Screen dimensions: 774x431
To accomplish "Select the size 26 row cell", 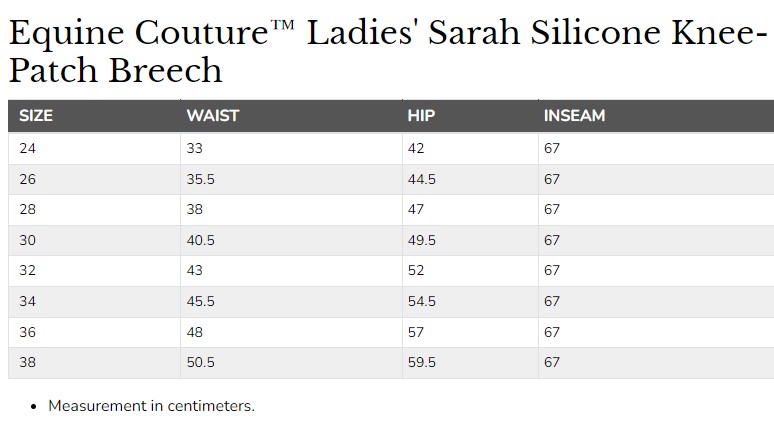I will point(94,179).
